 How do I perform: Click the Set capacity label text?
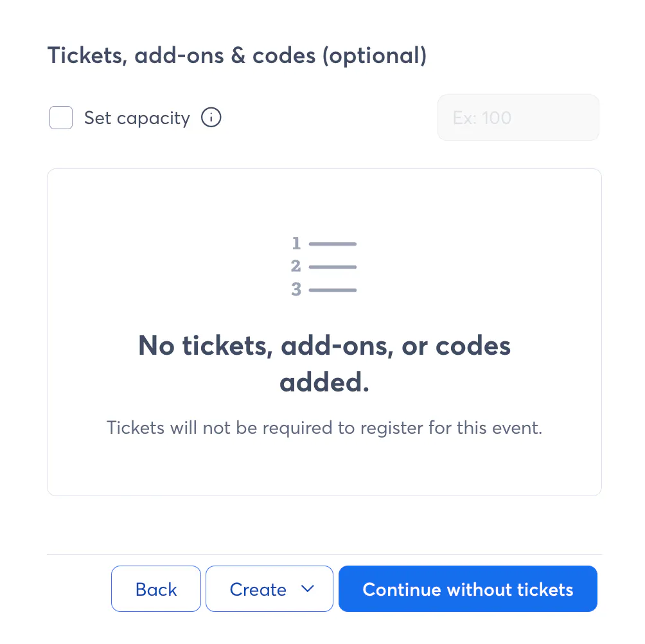point(137,118)
